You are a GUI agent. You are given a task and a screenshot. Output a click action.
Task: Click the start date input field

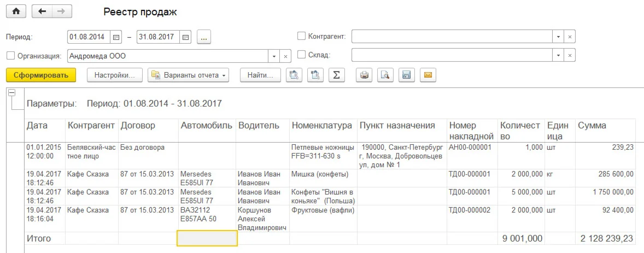89,37
